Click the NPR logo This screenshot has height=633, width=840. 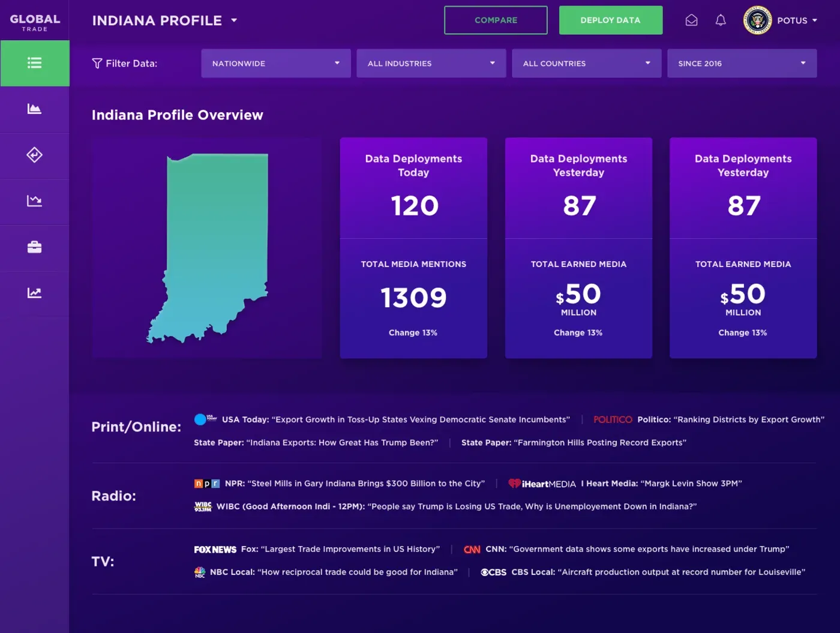tap(207, 484)
